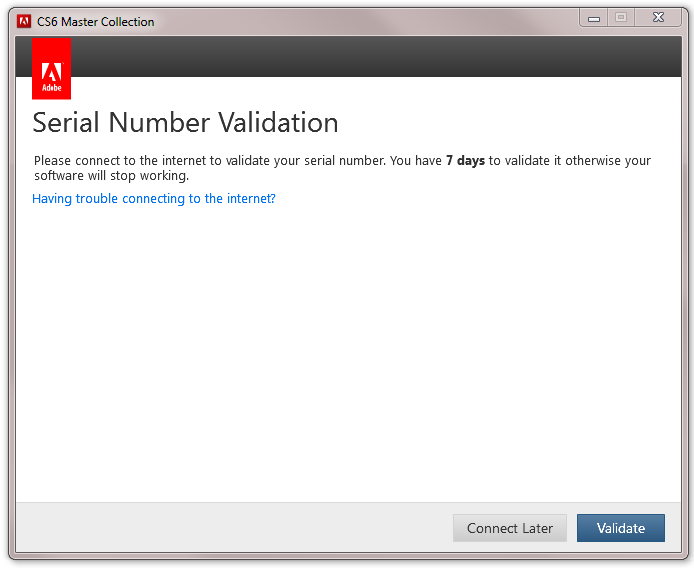Close the CS6 Master Collection window
The height and width of the screenshot is (568, 694).
pyautogui.click(x=658, y=18)
